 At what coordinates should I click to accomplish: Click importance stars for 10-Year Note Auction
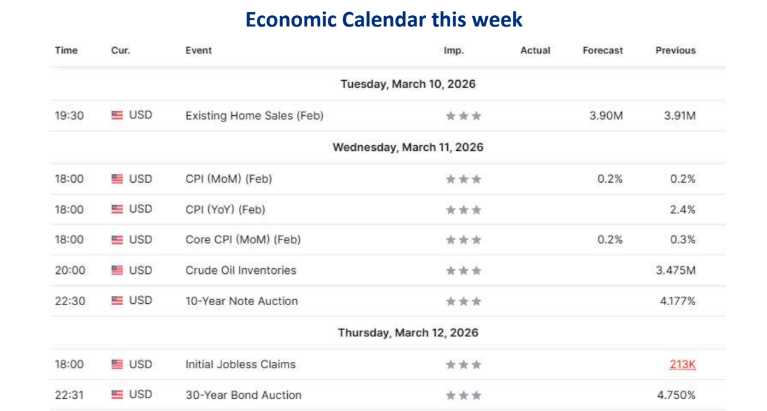(463, 301)
